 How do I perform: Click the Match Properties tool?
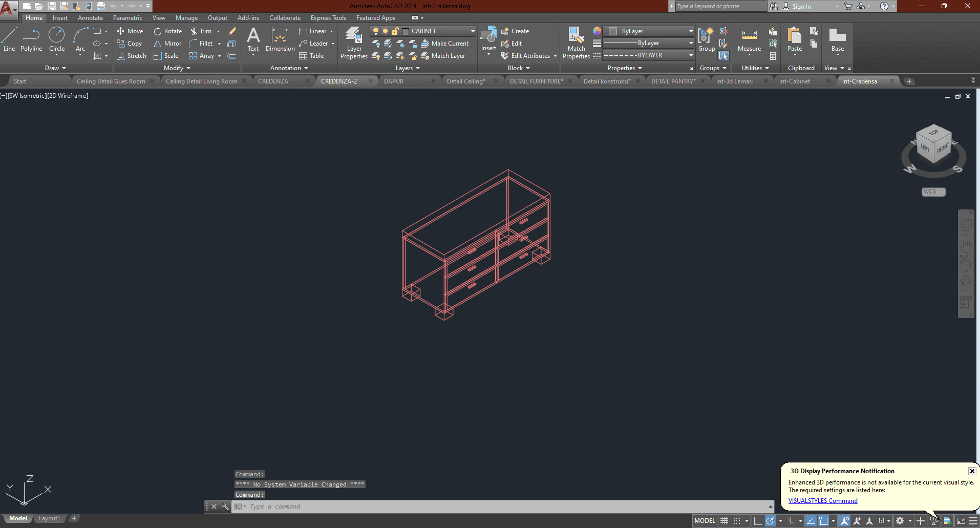tap(576, 43)
